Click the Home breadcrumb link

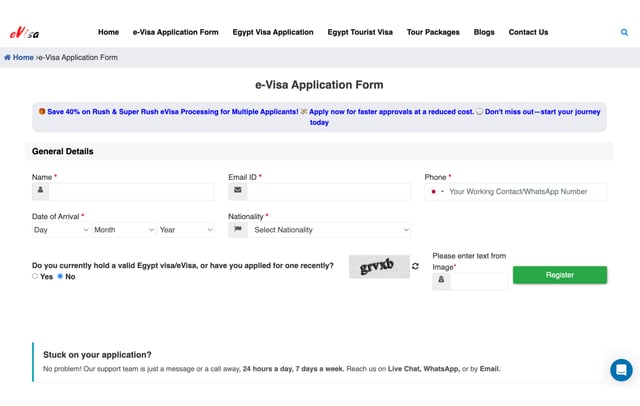(x=23, y=58)
